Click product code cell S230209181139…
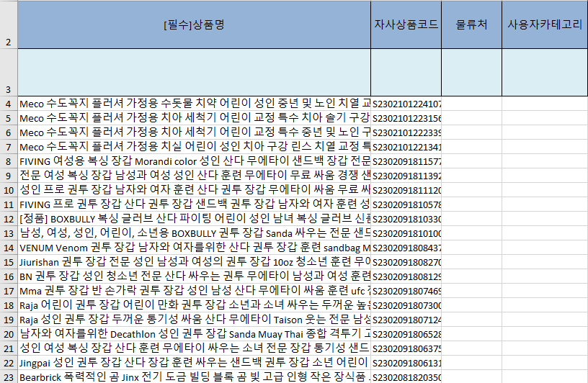This screenshot has width=588, height=383. pos(406,176)
